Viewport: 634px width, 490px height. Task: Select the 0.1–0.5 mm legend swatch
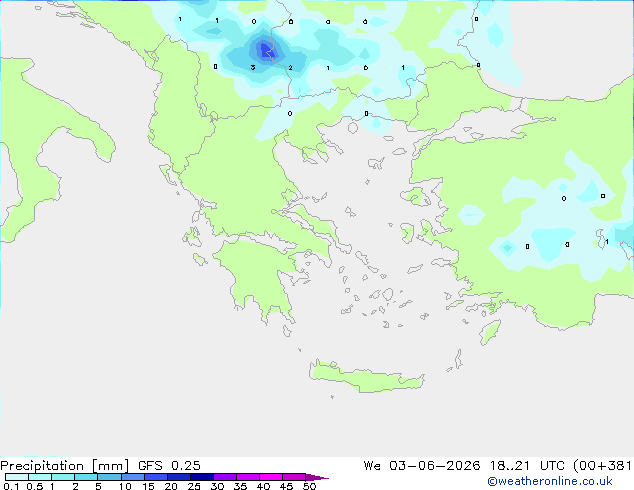pyautogui.click(x=17, y=477)
